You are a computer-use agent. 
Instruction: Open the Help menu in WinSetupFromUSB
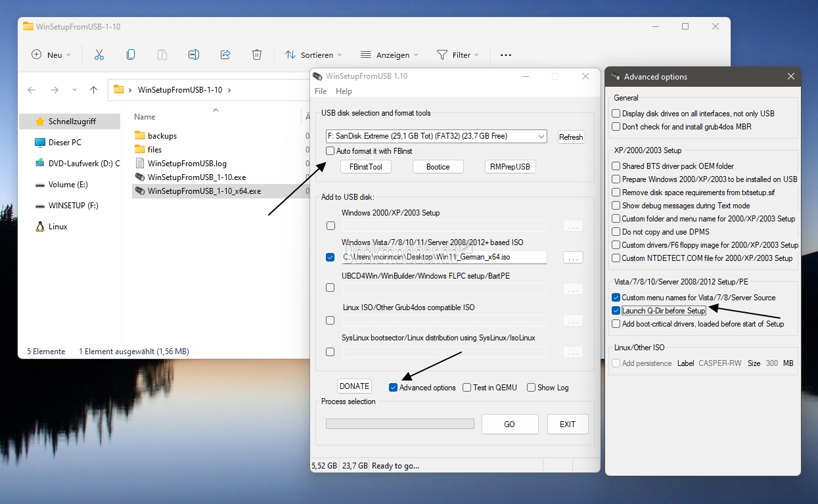click(x=344, y=91)
